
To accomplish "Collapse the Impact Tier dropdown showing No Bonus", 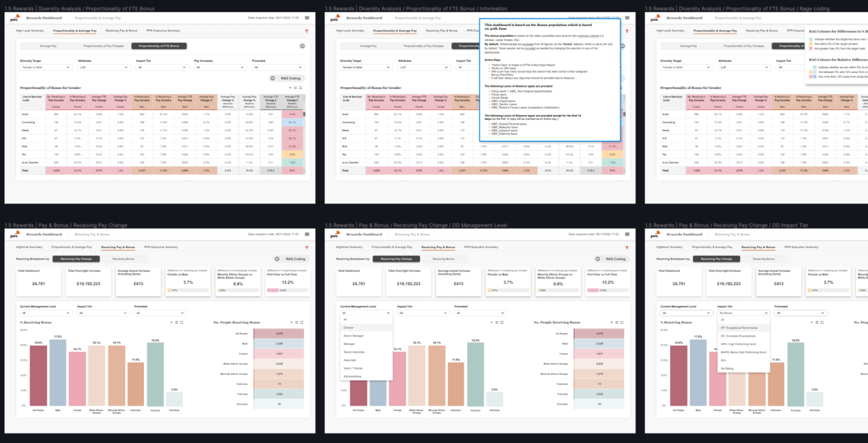I will click(743, 313).
